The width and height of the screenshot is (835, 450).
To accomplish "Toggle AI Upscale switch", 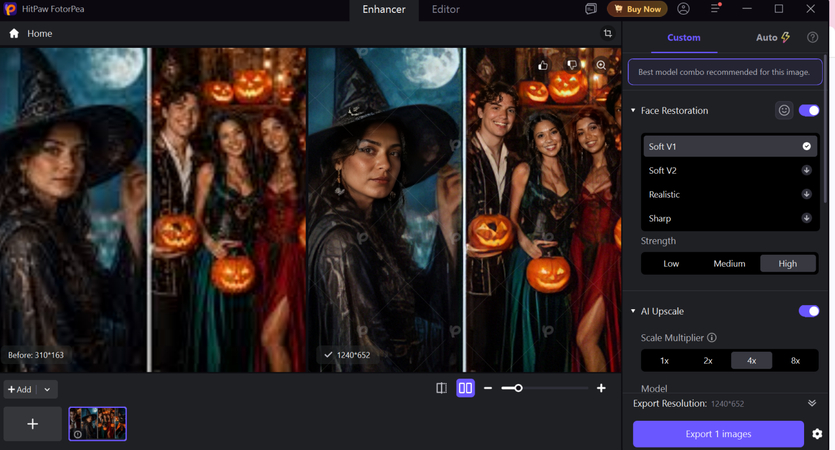I will coord(809,311).
